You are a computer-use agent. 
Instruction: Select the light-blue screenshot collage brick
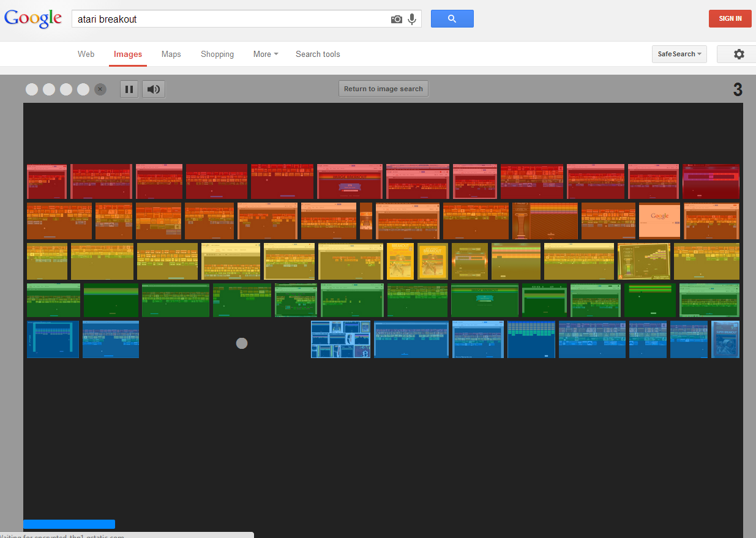340,339
